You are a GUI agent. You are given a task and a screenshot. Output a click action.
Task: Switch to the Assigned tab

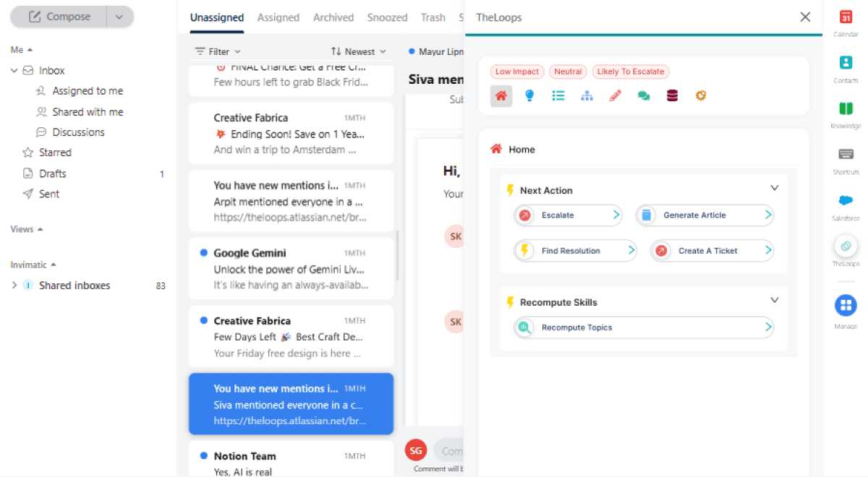pyautogui.click(x=278, y=17)
